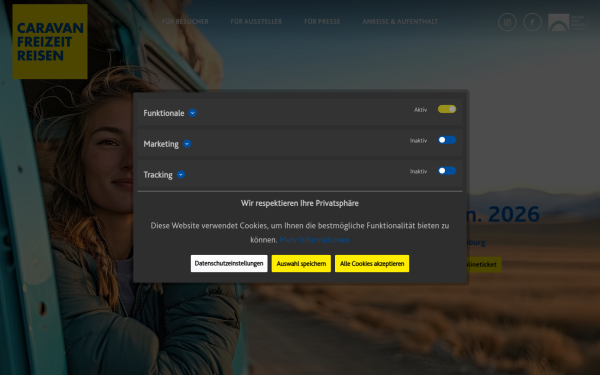Toggle the Funktionale cookies switch
The height and width of the screenshot is (375, 600).
tap(447, 109)
